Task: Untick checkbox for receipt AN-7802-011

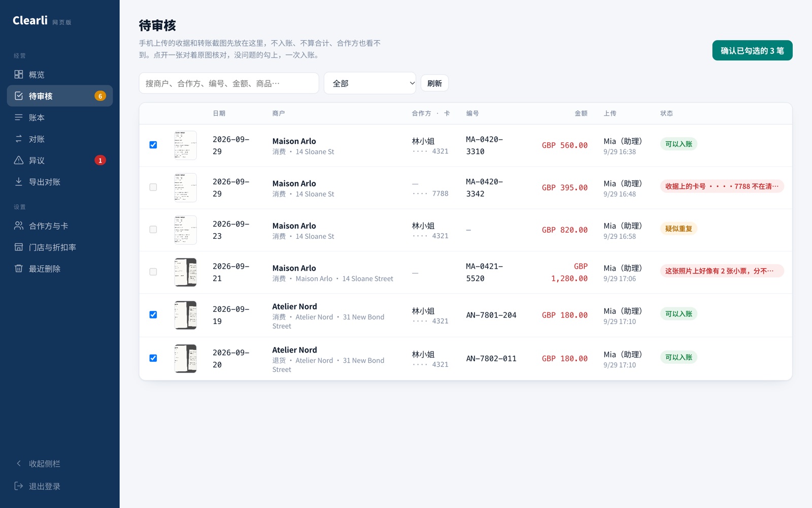Action: coord(153,358)
